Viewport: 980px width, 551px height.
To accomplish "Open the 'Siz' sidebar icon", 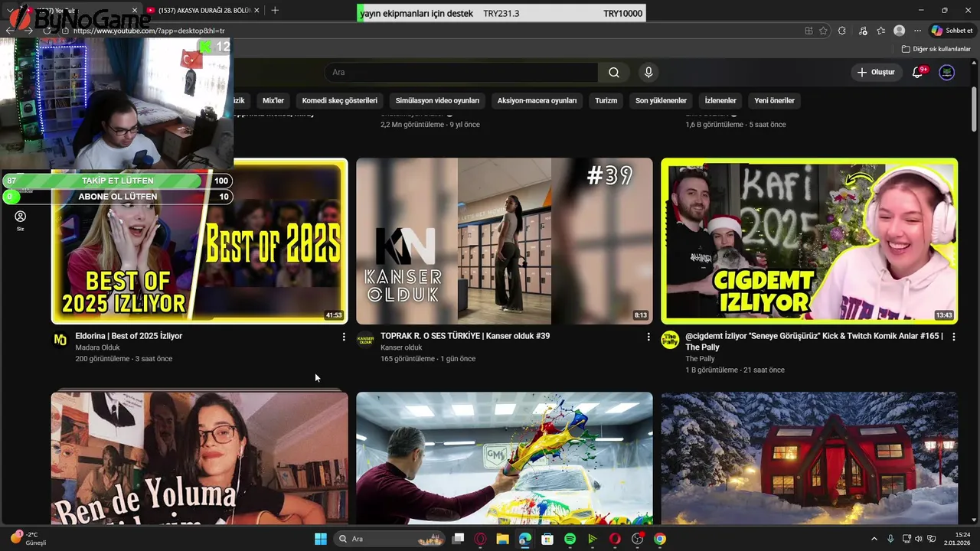I will 21,220.
